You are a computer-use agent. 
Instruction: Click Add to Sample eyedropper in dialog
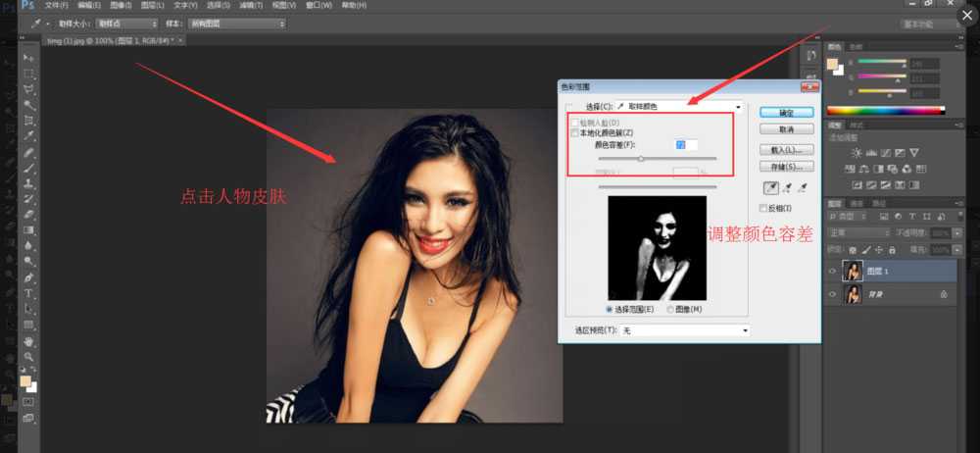787,187
